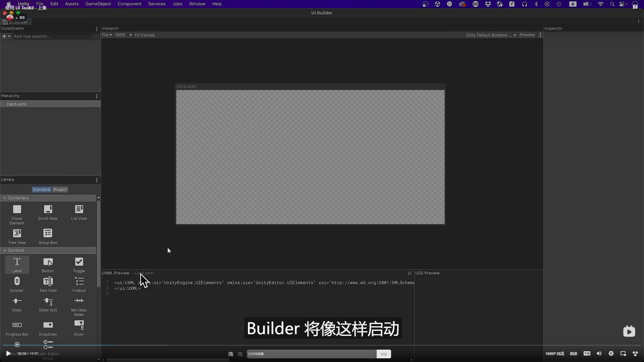This screenshot has height=362, width=644.
Task: Open the 100% zoom dropdown
Action: pyautogui.click(x=123, y=35)
